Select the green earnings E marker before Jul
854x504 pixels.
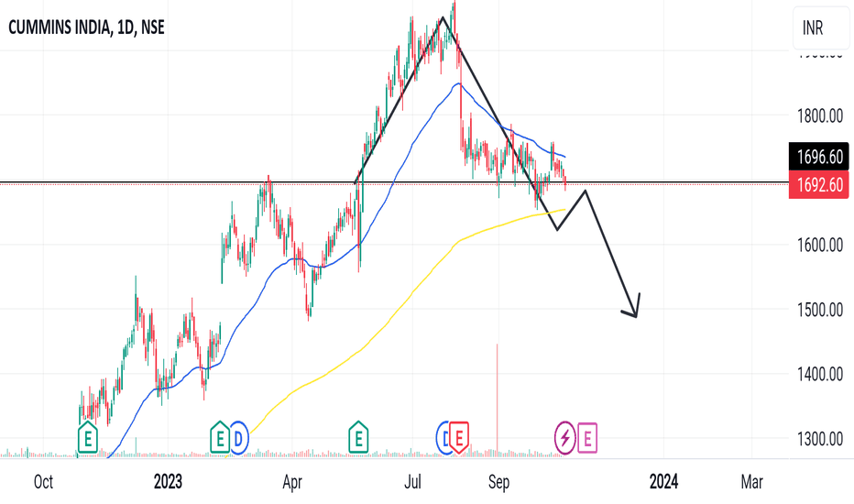358,437
